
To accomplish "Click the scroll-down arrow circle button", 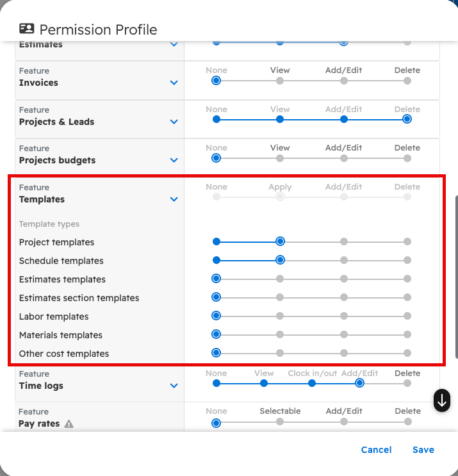I will pos(442,400).
